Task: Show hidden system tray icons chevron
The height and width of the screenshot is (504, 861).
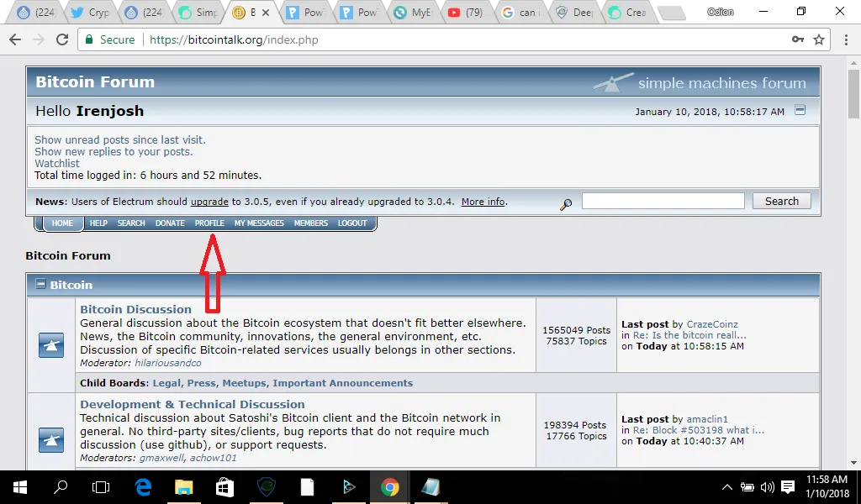Action: 727,487
